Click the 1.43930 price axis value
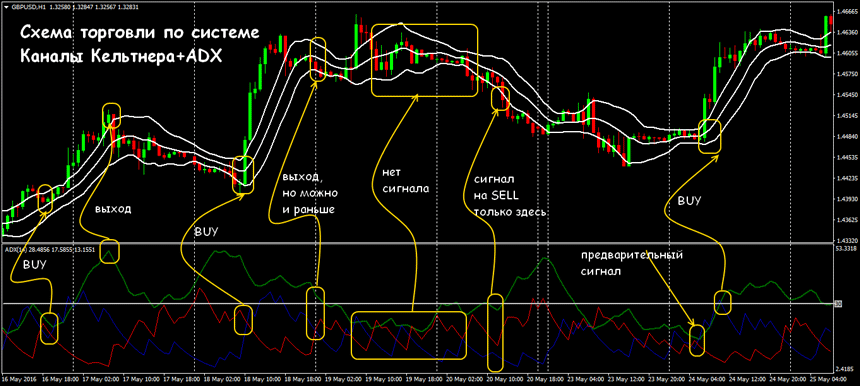860x386 pixels. click(x=847, y=199)
